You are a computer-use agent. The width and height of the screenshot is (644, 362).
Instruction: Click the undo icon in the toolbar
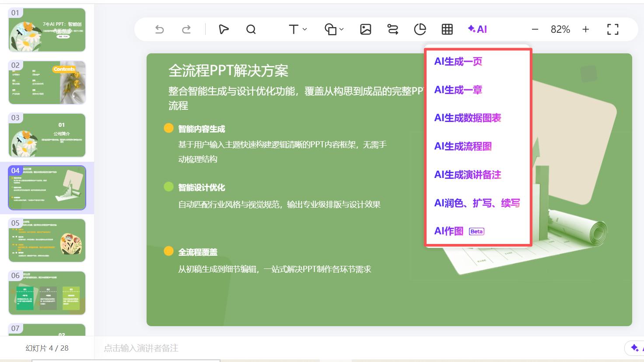point(159,29)
